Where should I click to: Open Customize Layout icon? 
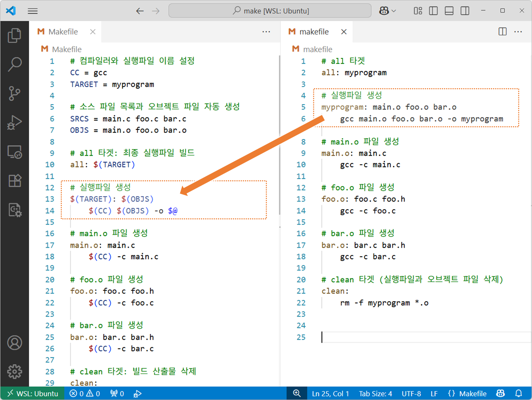pyautogui.click(x=418, y=11)
